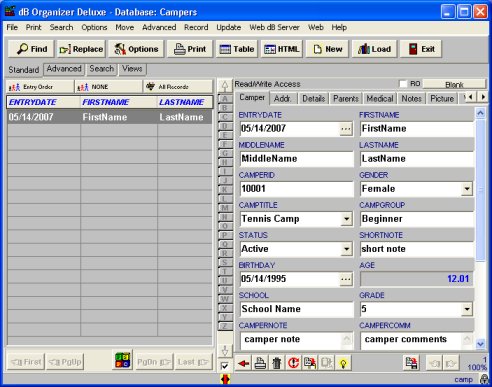The height and width of the screenshot is (387, 492).
Task: Click the red arrow record icon
Action: (244, 363)
